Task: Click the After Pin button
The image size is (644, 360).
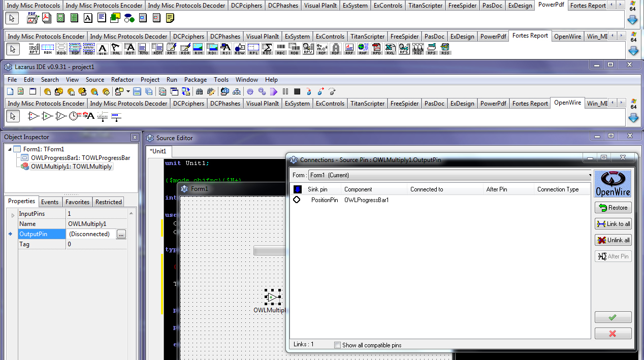Action: tap(613, 256)
